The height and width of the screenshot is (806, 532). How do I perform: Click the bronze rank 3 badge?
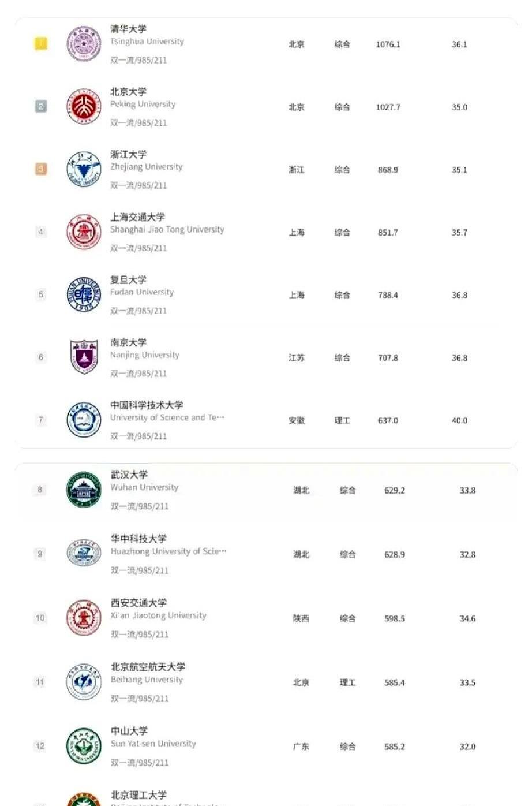coord(41,169)
